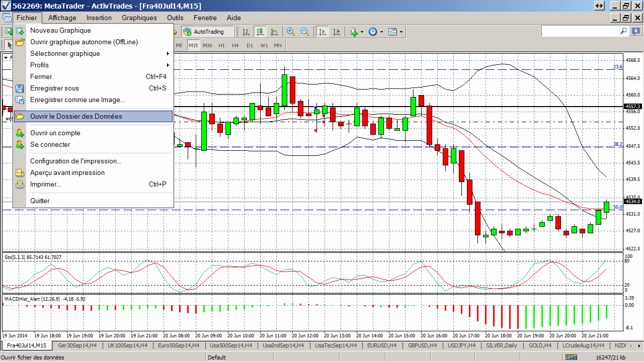This screenshot has height=362, width=644.
Task: Choose Configuration de l'impression
Action: [93, 161]
